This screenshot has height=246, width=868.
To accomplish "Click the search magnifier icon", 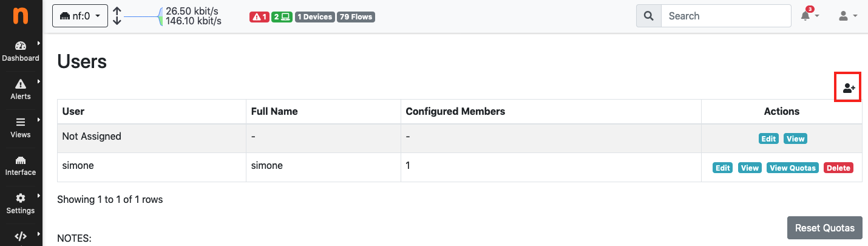I will [x=648, y=16].
